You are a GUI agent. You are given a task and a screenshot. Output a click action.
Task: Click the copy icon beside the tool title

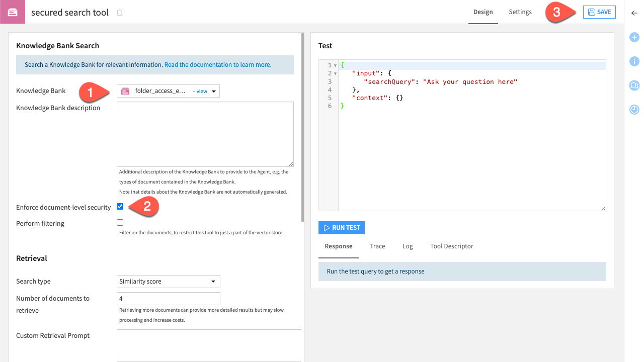[119, 12]
